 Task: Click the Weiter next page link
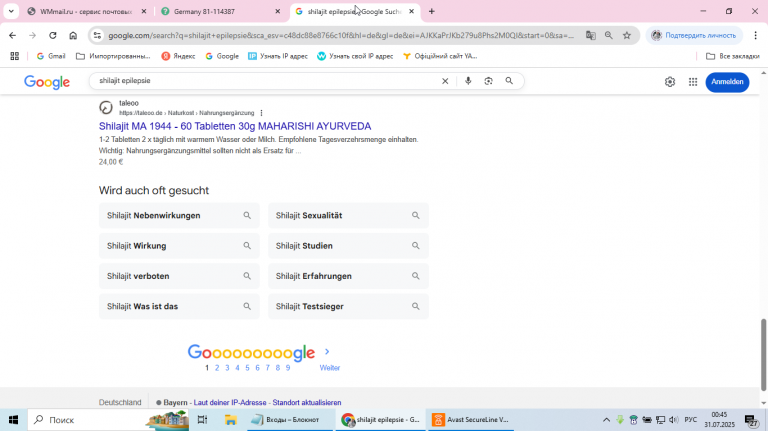pyautogui.click(x=330, y=368)
